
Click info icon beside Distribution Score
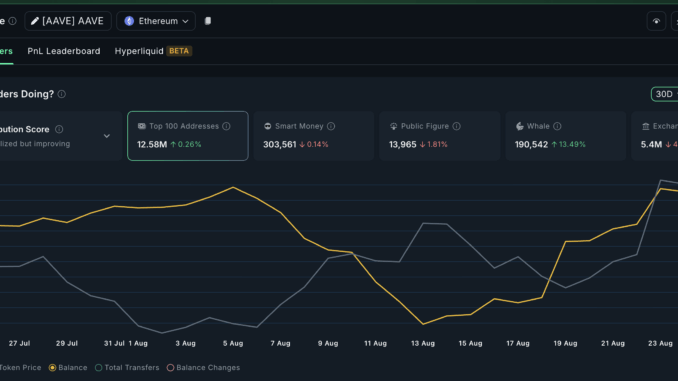click(x=59, y=129)
